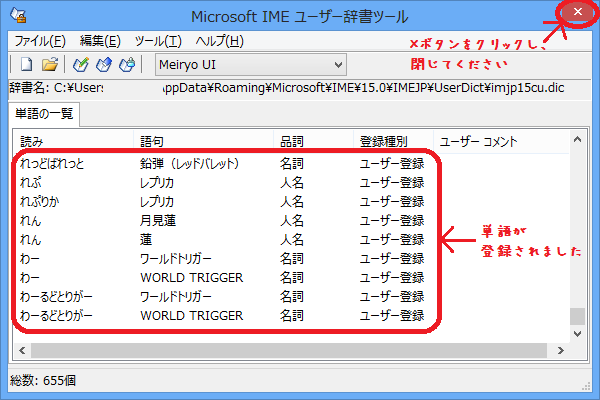The image size is (600, 400).
Task: Click ワールドトリガー in the わーるどとりがー row
Action: 176,297
